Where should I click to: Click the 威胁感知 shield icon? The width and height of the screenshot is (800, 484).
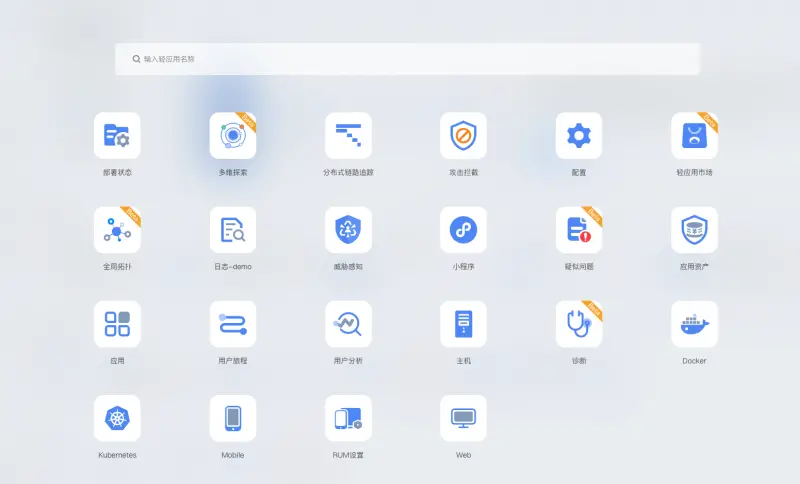pos(348,230)
